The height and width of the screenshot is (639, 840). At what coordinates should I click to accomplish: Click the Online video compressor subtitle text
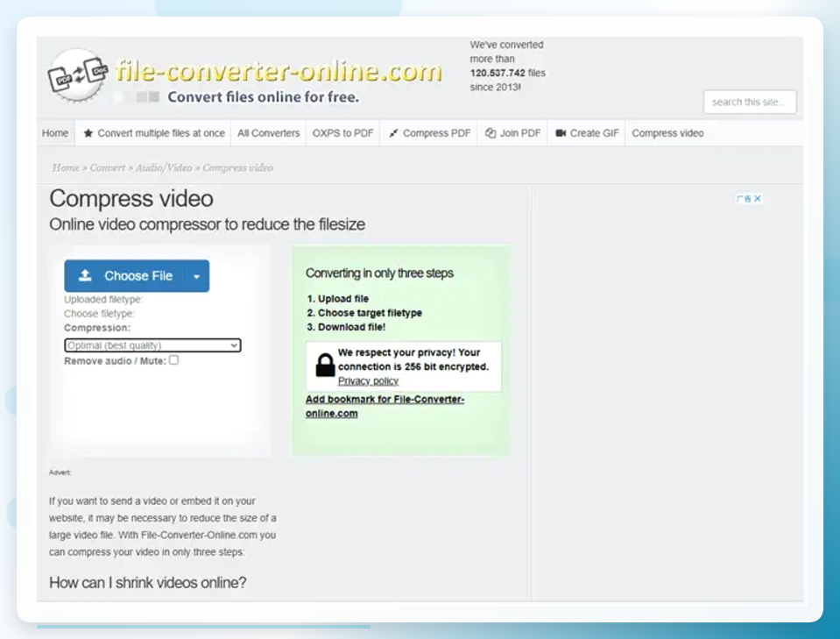[x=208, y=224]
